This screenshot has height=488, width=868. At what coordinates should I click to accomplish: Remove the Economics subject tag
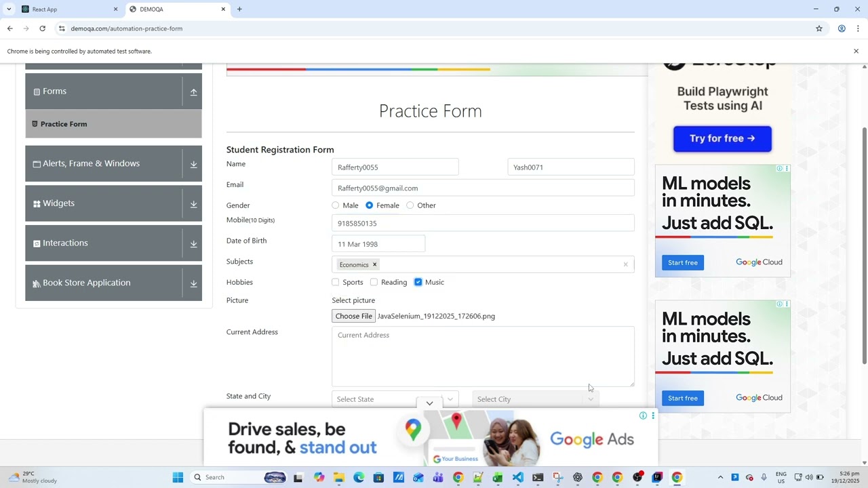[x=374, y=264]
